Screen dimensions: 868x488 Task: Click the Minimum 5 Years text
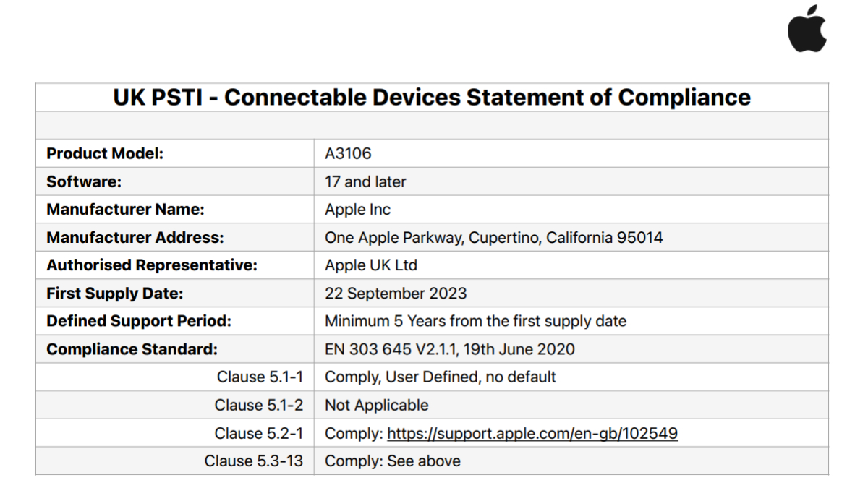(x=475, y=321)
